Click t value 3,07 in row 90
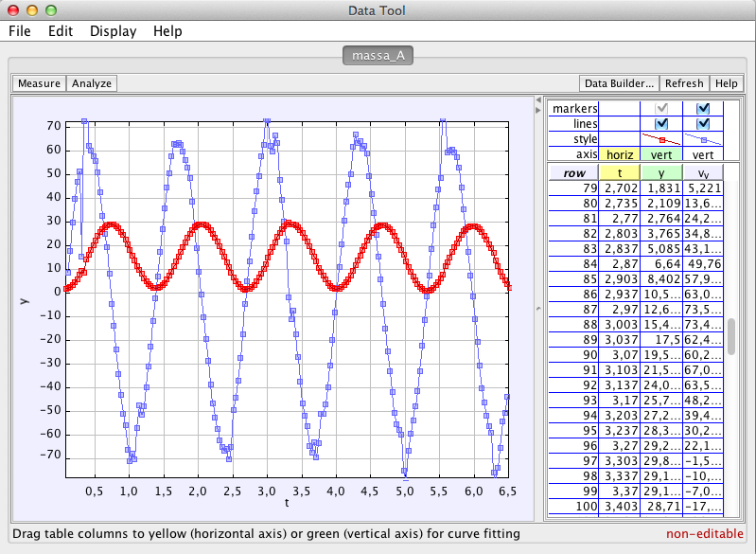 click(x=620, y=355)
